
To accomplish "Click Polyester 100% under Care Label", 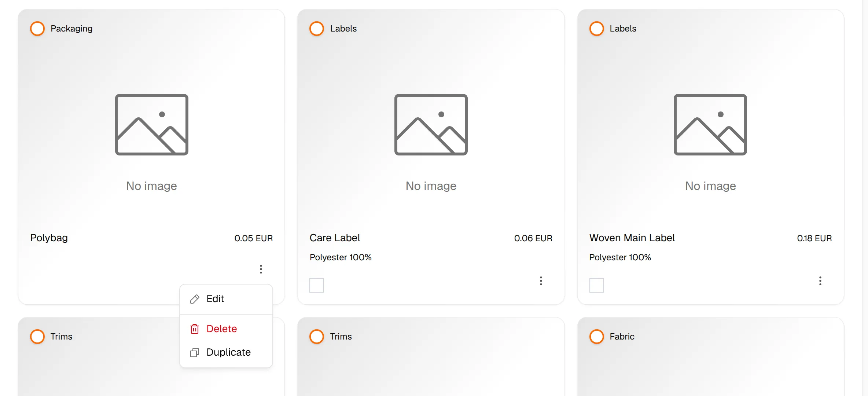I will pyautogui.click(x=341, y=257).
